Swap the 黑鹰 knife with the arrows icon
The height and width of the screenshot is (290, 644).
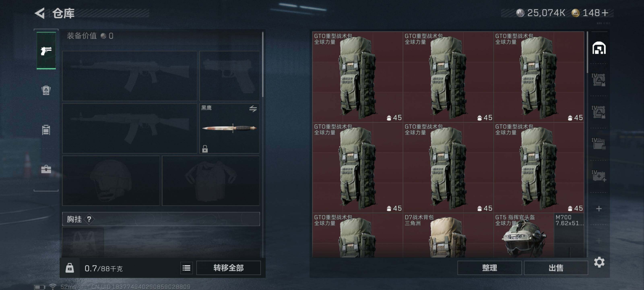253,109
